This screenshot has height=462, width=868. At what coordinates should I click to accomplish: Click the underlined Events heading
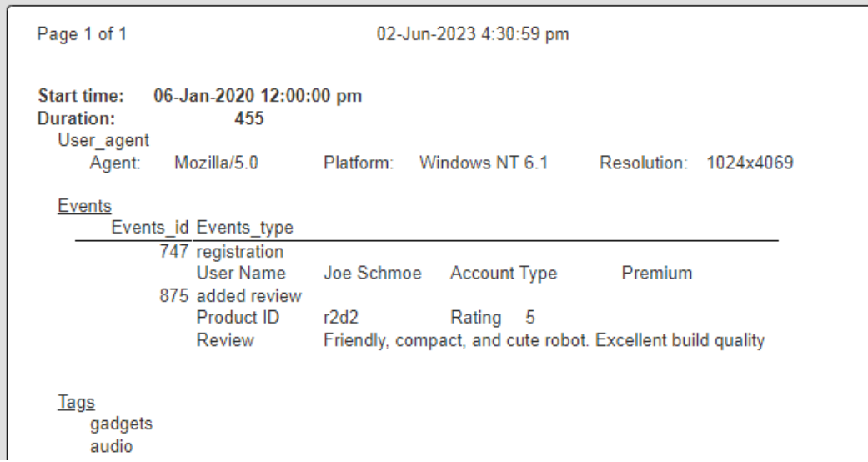tap(73, 206)
